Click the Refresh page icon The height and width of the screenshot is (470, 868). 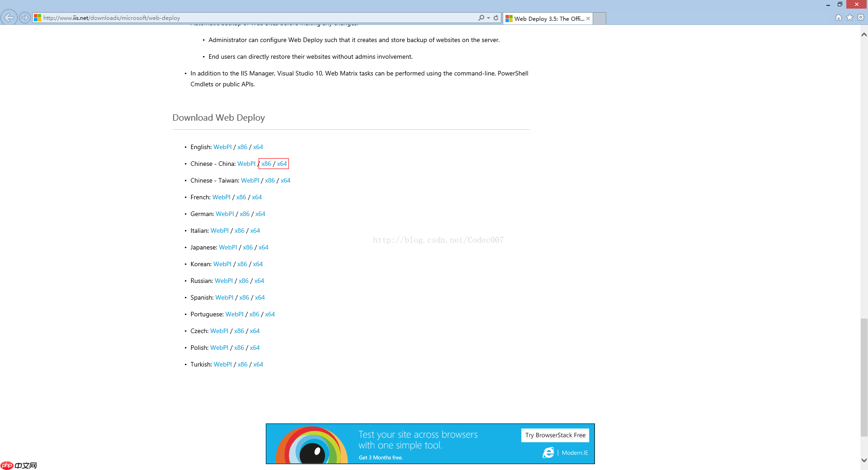coord(496,18)
